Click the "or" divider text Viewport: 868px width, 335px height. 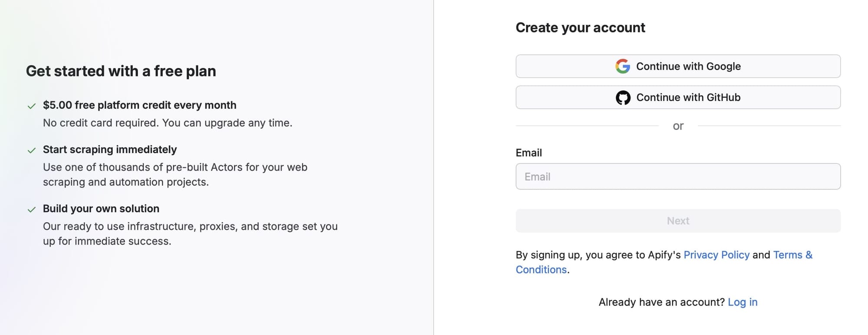point(678,125)
